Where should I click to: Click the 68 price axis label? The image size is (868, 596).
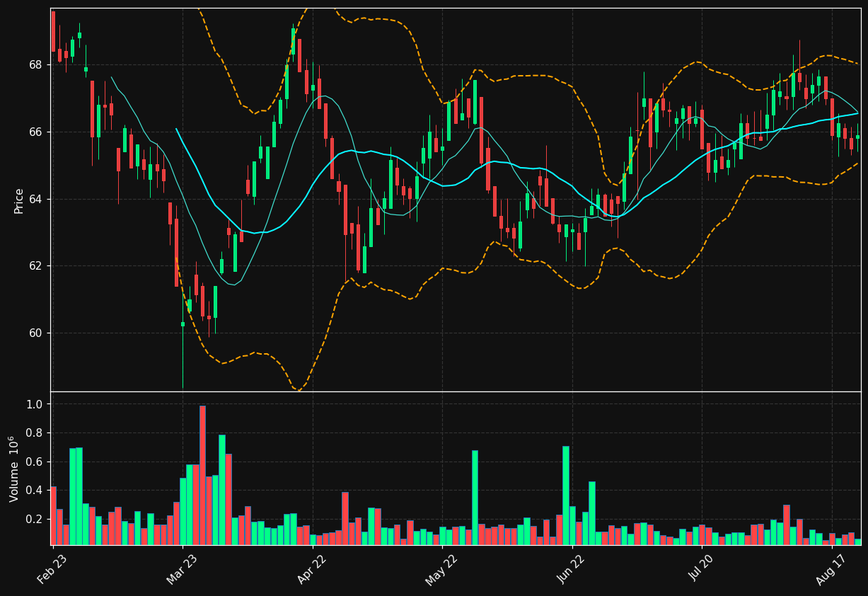click(x=36, y=65)
